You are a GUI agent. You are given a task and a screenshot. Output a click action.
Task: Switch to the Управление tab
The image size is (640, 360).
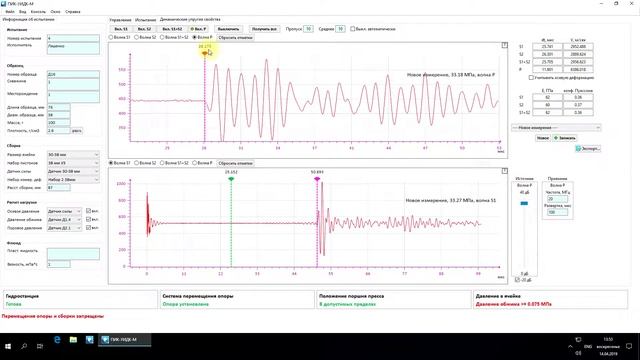[120, 20]
